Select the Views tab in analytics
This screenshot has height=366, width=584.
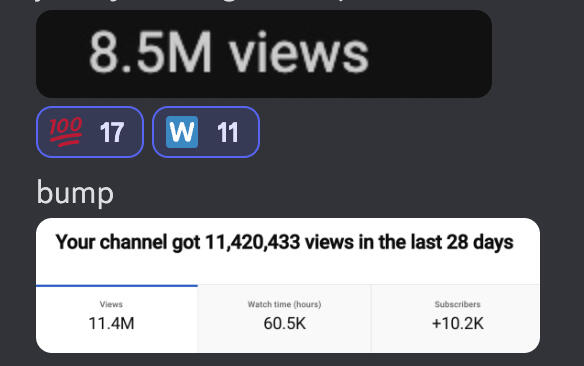(117, 319)
